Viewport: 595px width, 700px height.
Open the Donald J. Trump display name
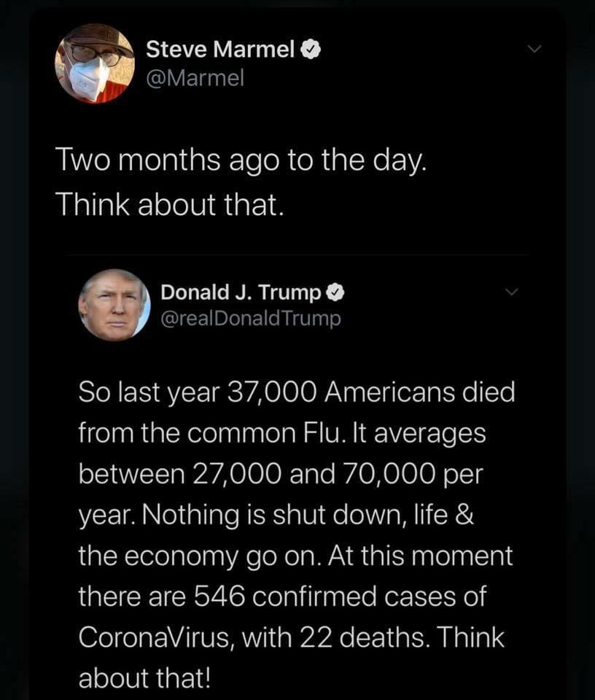point(241,292)
